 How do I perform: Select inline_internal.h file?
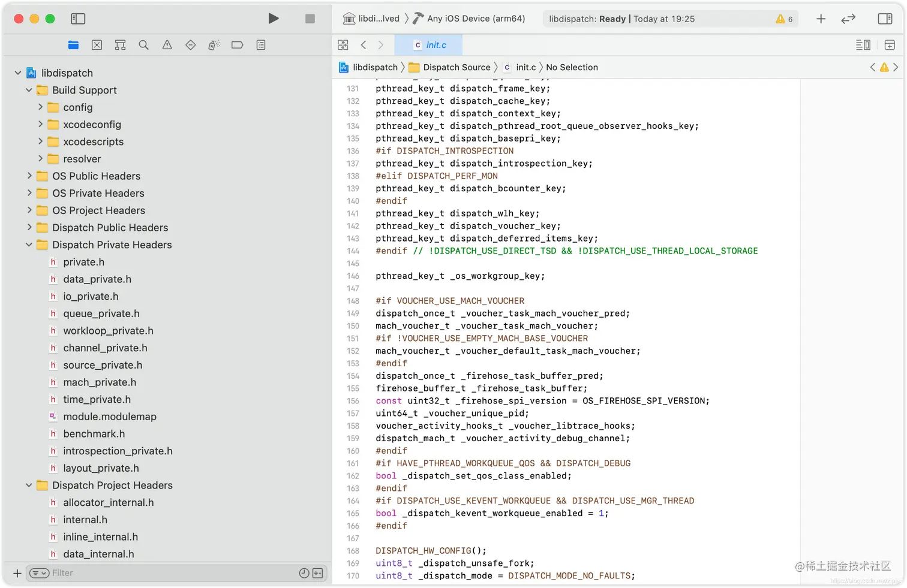pos(100,537)
